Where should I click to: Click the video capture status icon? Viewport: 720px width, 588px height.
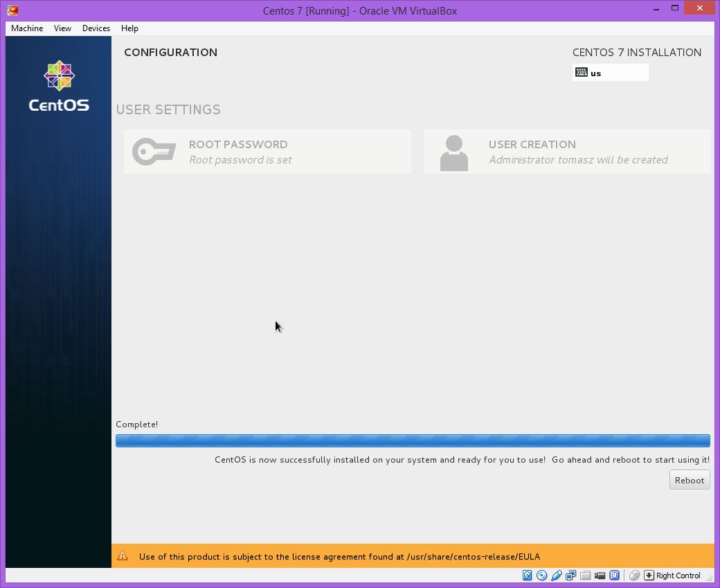[600, 575]
